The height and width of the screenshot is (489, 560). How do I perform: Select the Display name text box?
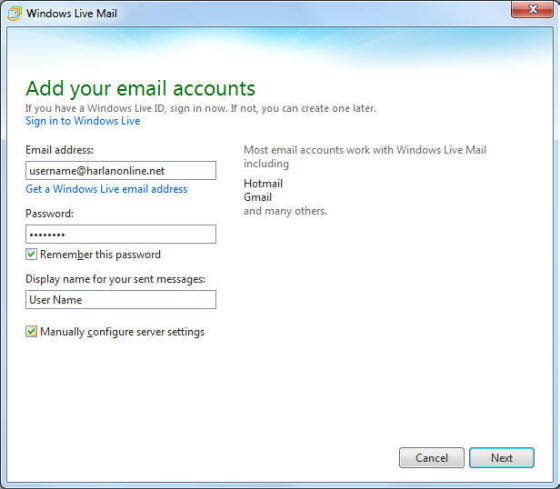121,299
